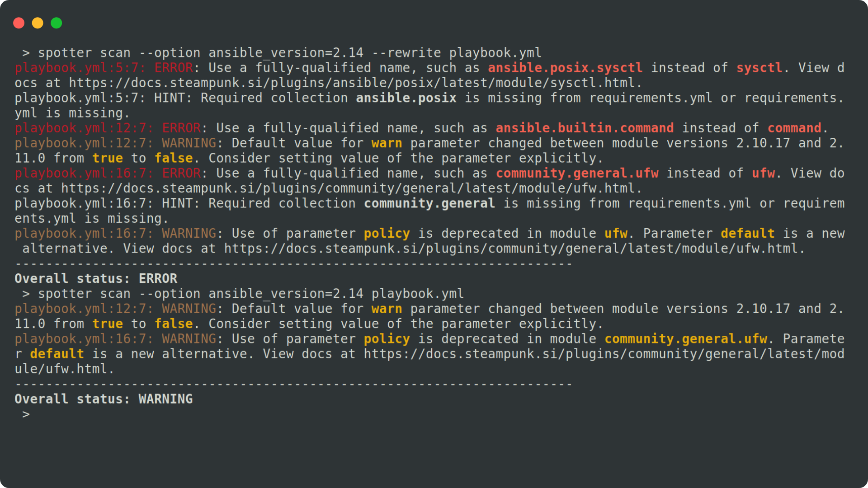Click the red community.general.ufw module name
This screenshot has height=488, width=868.
(577, 174)
